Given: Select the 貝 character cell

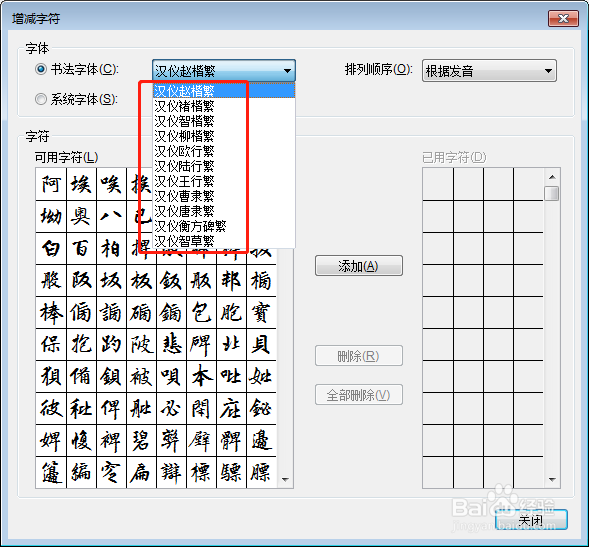Looking at the screenshot, I should coord(261,345).
